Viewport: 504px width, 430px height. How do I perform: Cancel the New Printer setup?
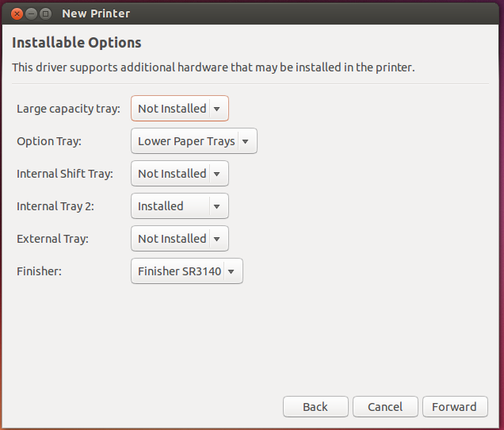tap(384, 407)
